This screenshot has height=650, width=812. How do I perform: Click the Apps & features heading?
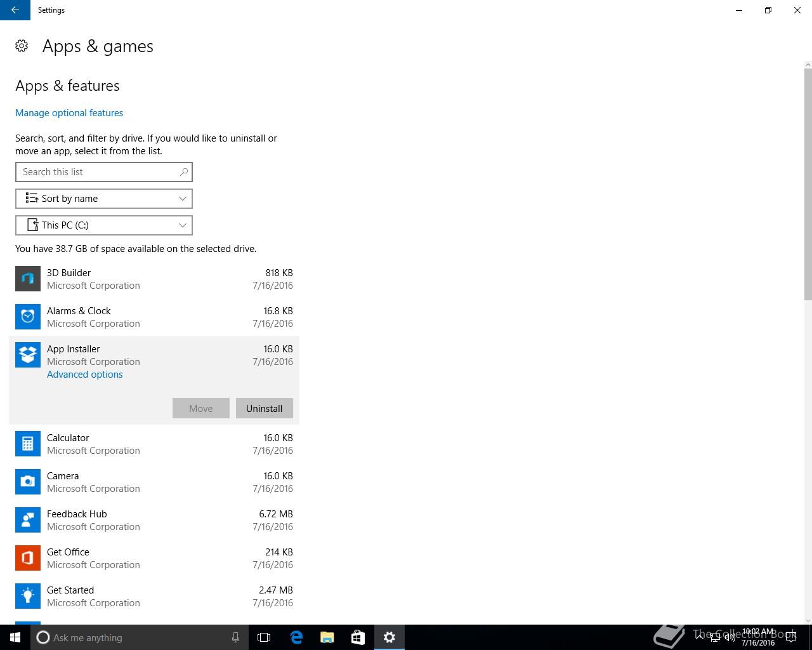67,86
